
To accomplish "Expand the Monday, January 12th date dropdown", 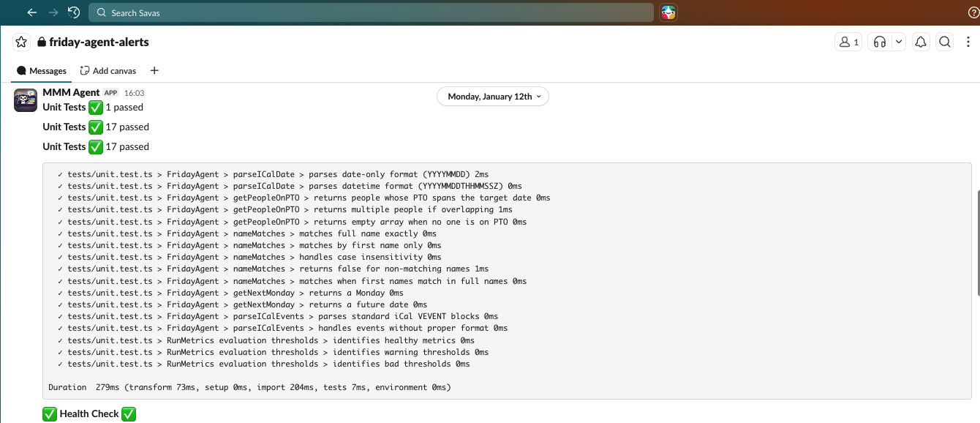I will coord(493,97).
